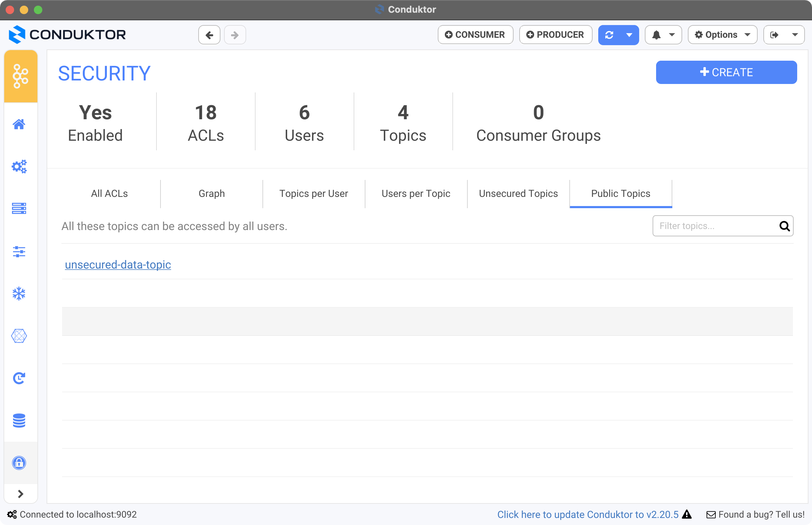812x525 pixels.
Task: Go back with the left arrow button
Action: click(x=209, y=35)
